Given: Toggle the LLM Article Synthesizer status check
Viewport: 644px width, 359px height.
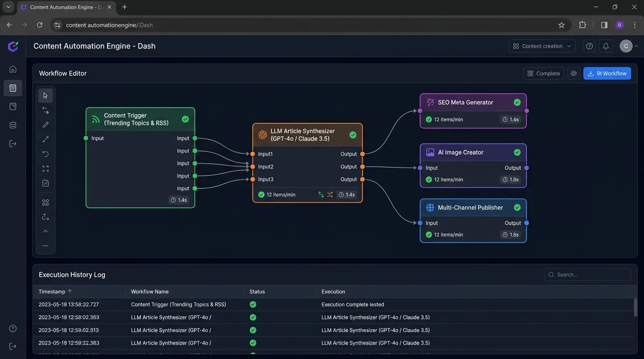Looking at the screenshot, I should [353, 135].
